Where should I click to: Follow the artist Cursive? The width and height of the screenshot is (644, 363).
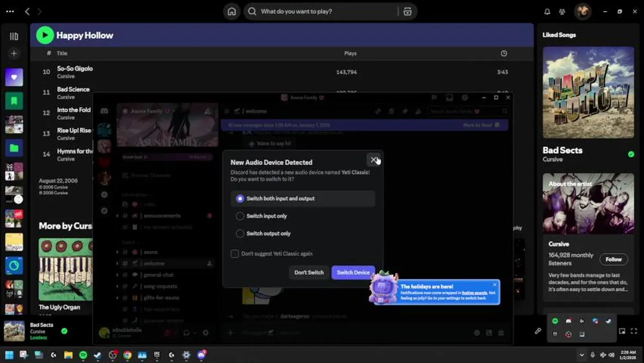[613, 259]
